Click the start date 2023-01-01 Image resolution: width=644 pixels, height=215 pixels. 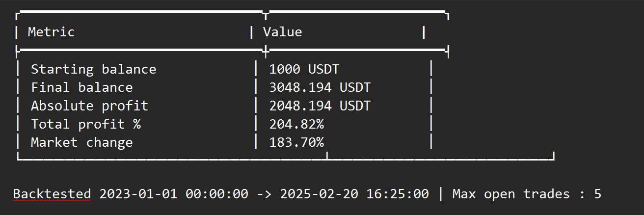point(138,194)
